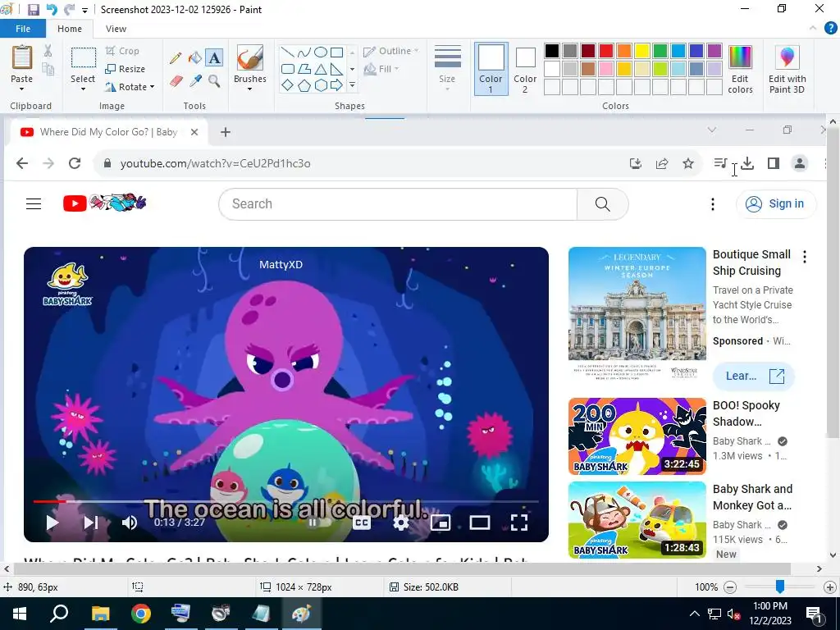This screenshot has height=630, width=840.
Task: Click the Save icon in title bar
Action: pyautogui.click(x=33, y=10)
